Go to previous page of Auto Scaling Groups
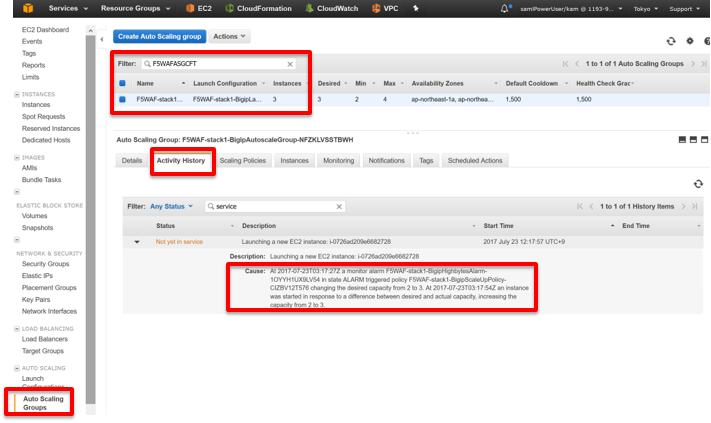The width and height of the screenshot is (711, 423). coord(577,64)
